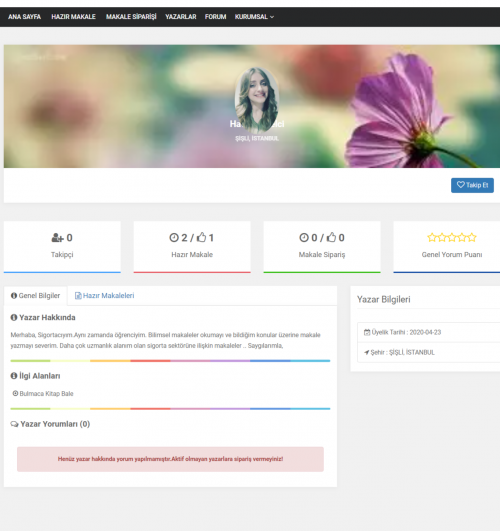
Task: Click the fifth rating star
Action: [x=472, y=237]
